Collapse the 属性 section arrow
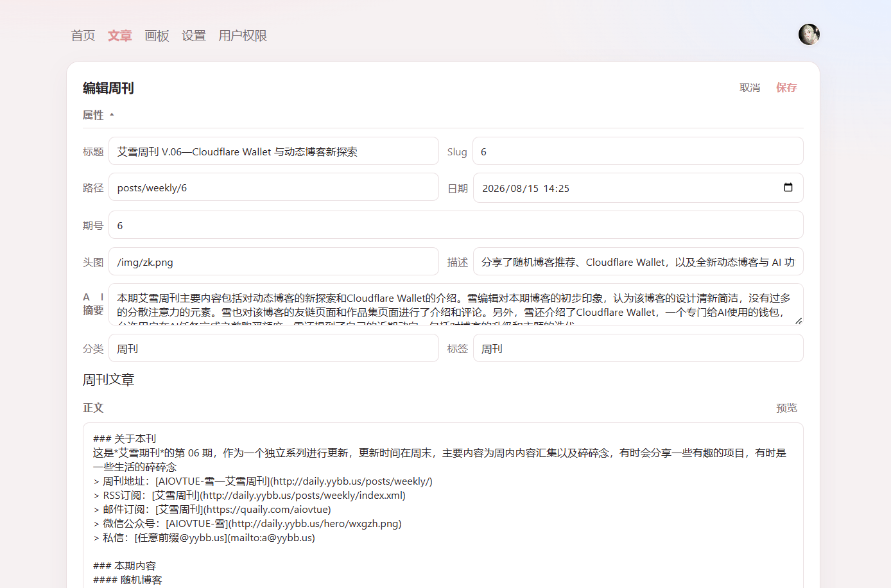891x588 pixels. pyautogui.click(x=112, y=115)
